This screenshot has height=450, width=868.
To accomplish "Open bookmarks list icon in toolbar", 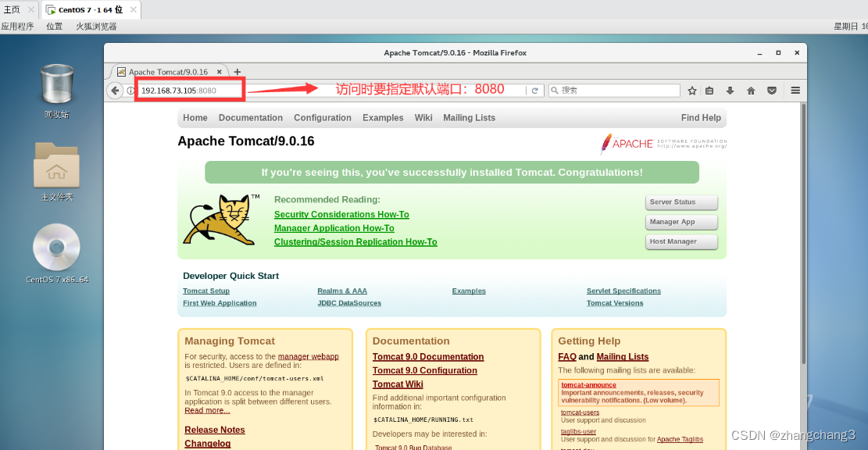I will point(709,91).
